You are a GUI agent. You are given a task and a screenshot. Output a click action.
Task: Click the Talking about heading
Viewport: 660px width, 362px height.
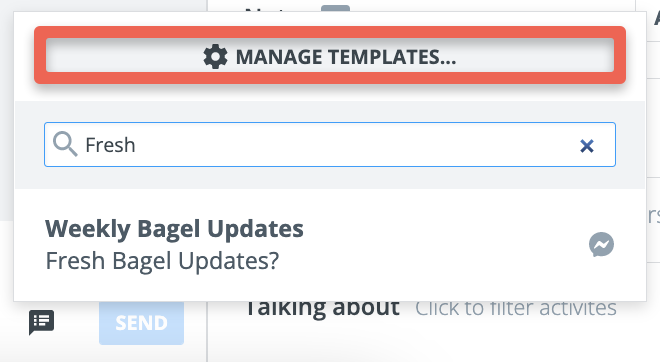322,308
